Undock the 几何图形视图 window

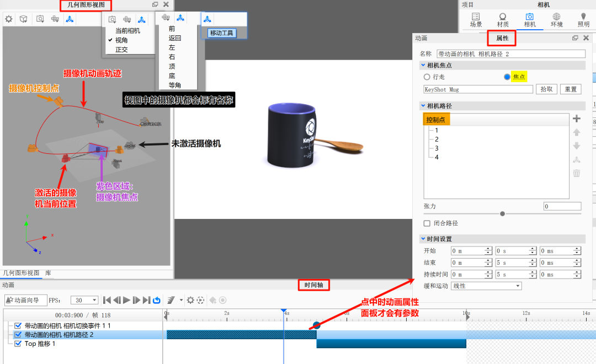(x=155, y=4)
